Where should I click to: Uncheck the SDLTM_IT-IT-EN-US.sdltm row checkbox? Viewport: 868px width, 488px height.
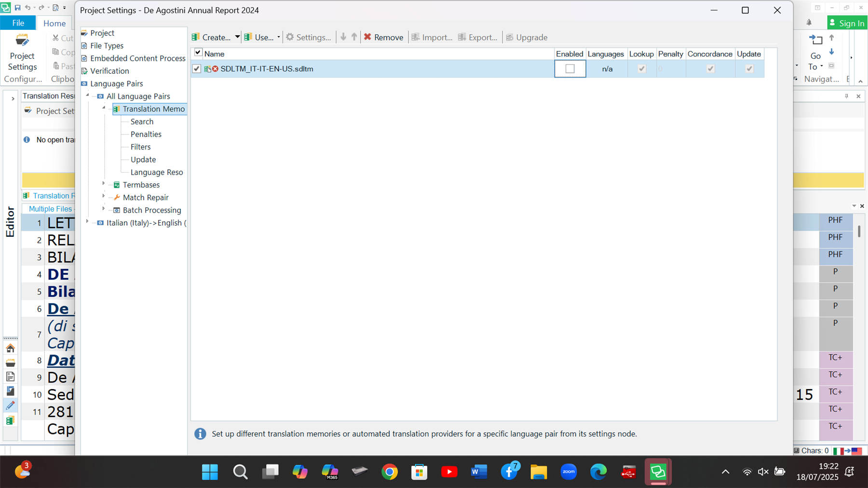coord(197,69)
